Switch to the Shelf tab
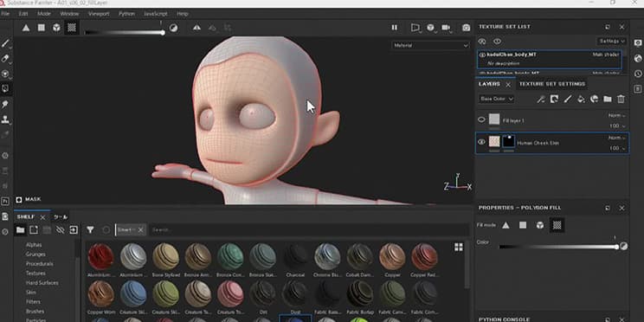The image size is (644, 322). click(x=26, y=217)
